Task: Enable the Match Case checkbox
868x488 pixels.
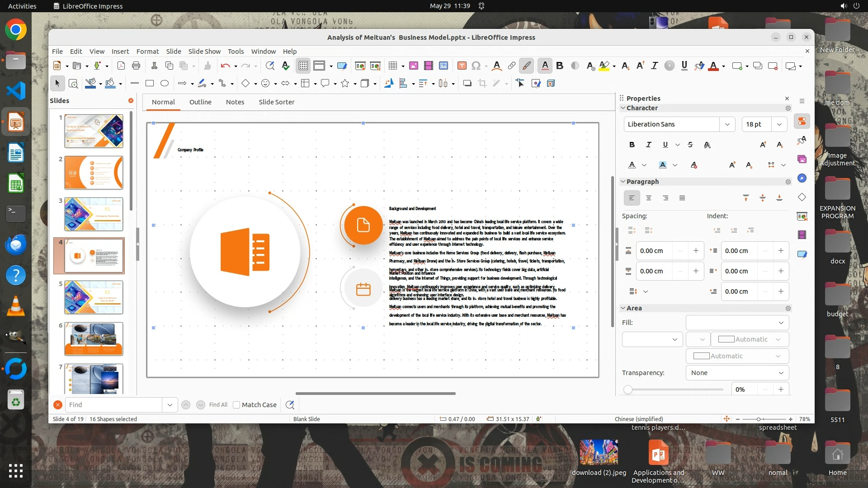Action: (x=236, y=405)
